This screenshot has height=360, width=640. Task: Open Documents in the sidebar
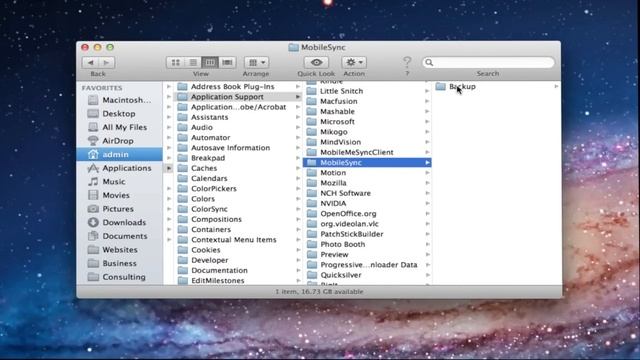coord(120,236)
